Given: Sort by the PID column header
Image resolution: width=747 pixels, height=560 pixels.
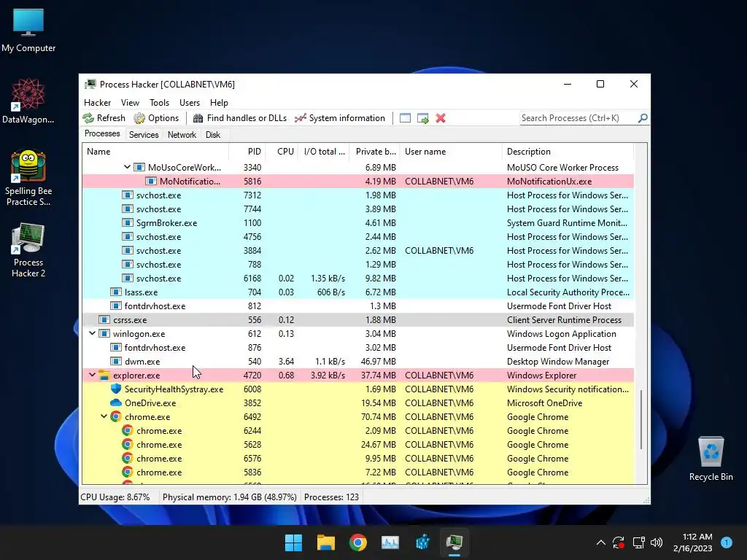Looking at the screenshot, I should (247, 152).
